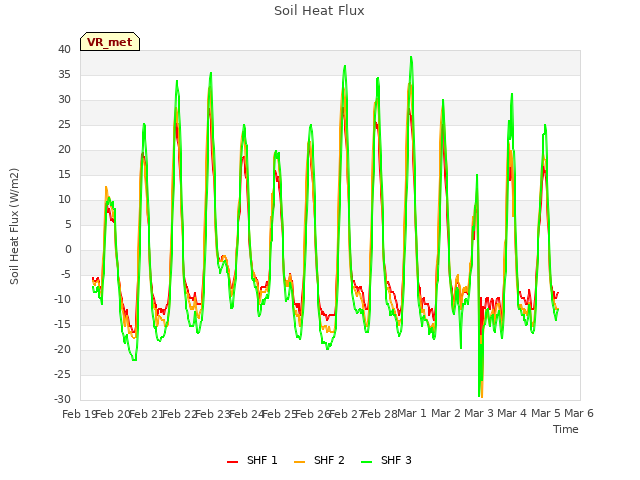The image size is (640, 480).
Task: Click the Mar 2 x-axis tick label
Action: tap(446, 414)
